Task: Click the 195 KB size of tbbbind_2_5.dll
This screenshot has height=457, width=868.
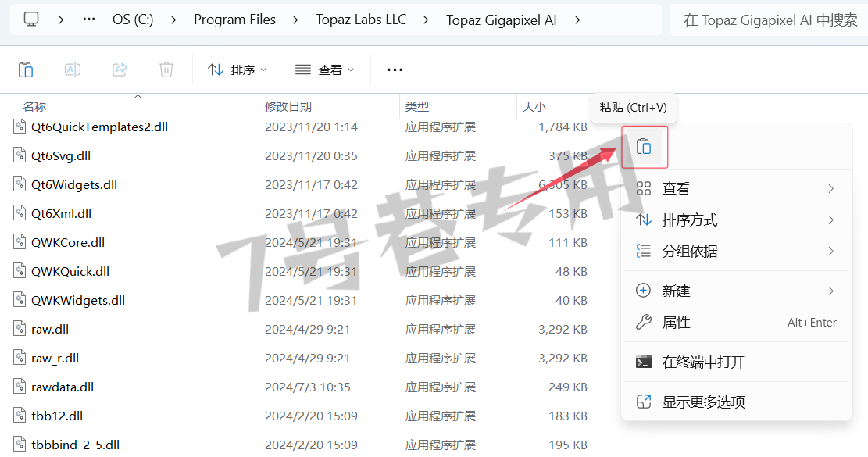Action: click(x=568, y=445)
